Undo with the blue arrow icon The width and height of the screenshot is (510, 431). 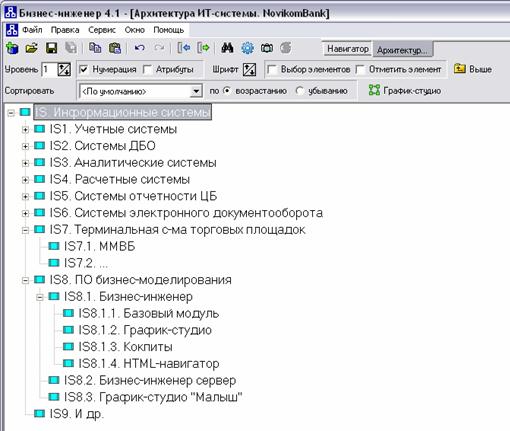point(140,48)
